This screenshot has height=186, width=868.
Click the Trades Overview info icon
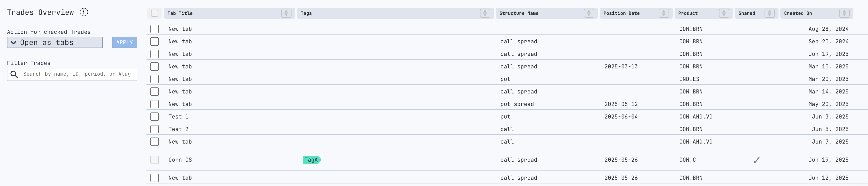click(x=84, y=12)
